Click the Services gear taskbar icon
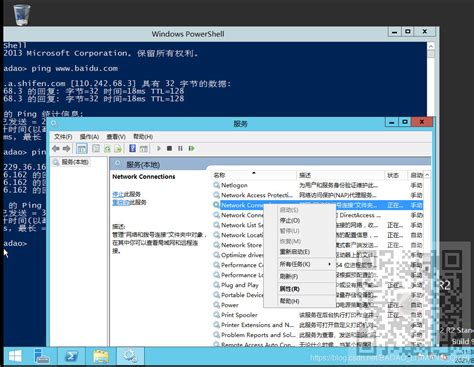 (130, 356)
